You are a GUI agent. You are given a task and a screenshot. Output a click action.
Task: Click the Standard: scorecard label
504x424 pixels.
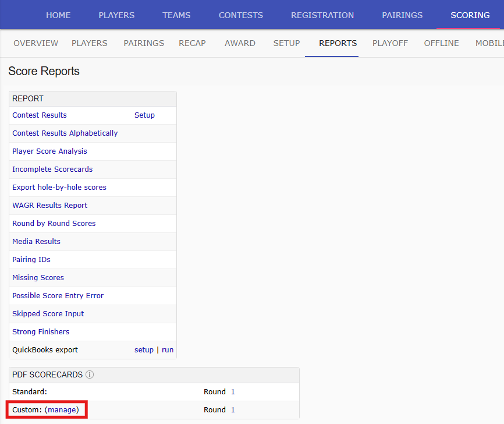30,391
